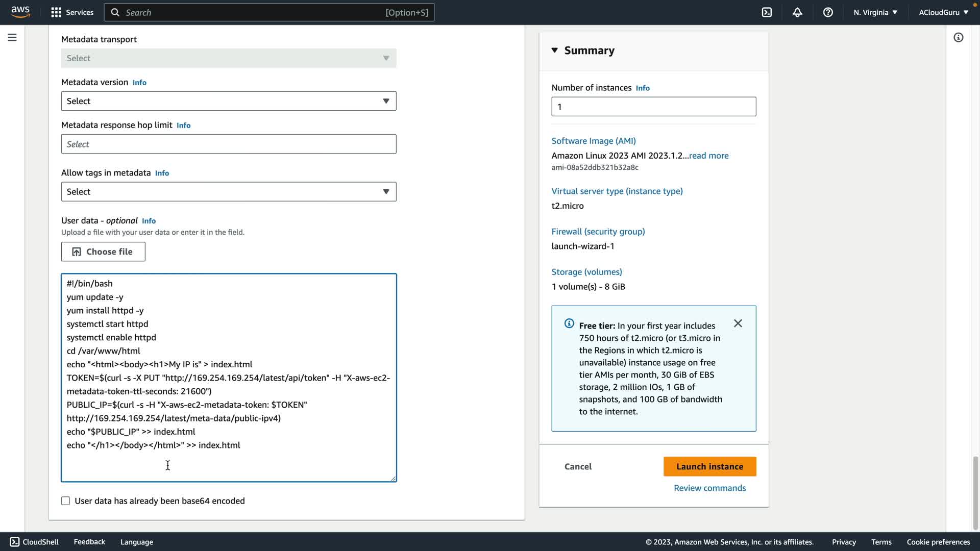Click CloudShell in the footer bar
The image size is (980, 551).
(x=34, y=542)
